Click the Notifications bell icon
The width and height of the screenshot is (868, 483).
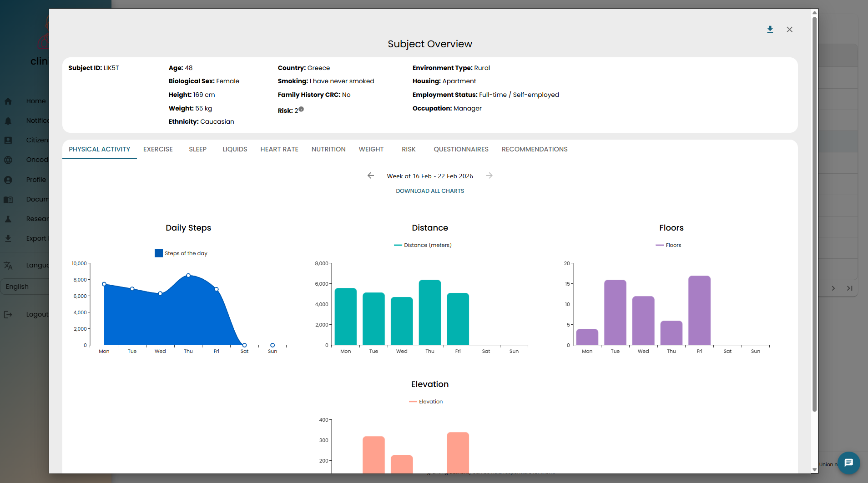pyautogui.click(x=8, y=121)
